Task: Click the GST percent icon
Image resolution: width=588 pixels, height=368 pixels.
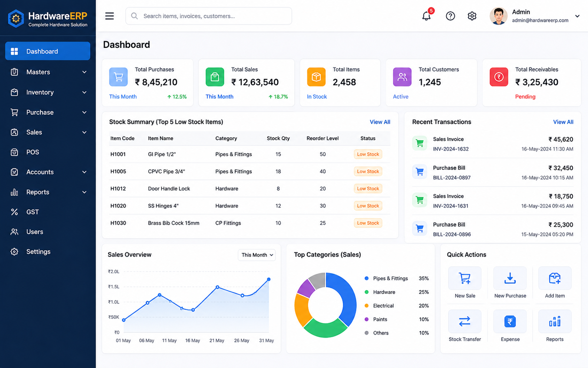Action: click(x=14, y=212)
